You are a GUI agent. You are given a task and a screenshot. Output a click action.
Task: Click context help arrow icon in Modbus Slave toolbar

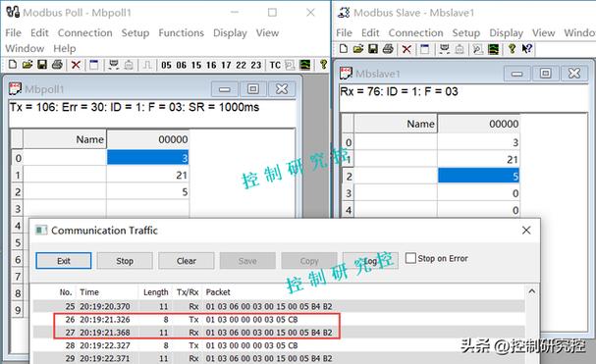point(527,49)
